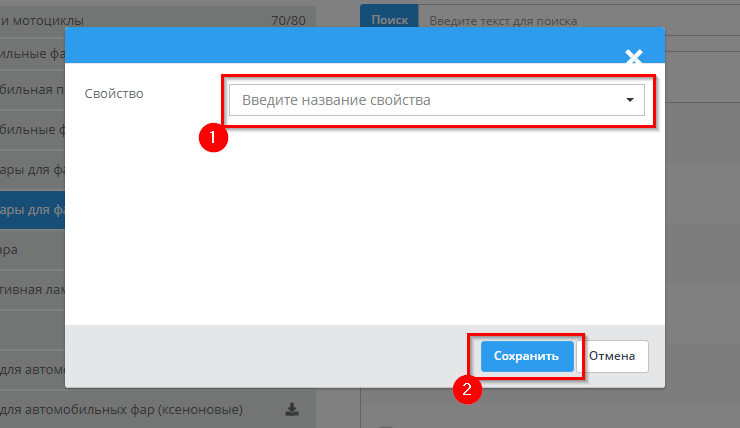Open the property name dropdown arrow

[630, 100]
